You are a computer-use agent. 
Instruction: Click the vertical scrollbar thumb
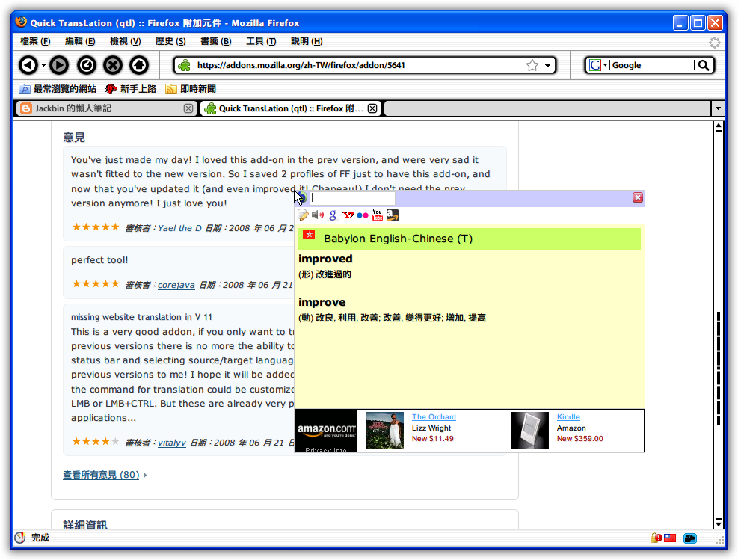(719, 369)
